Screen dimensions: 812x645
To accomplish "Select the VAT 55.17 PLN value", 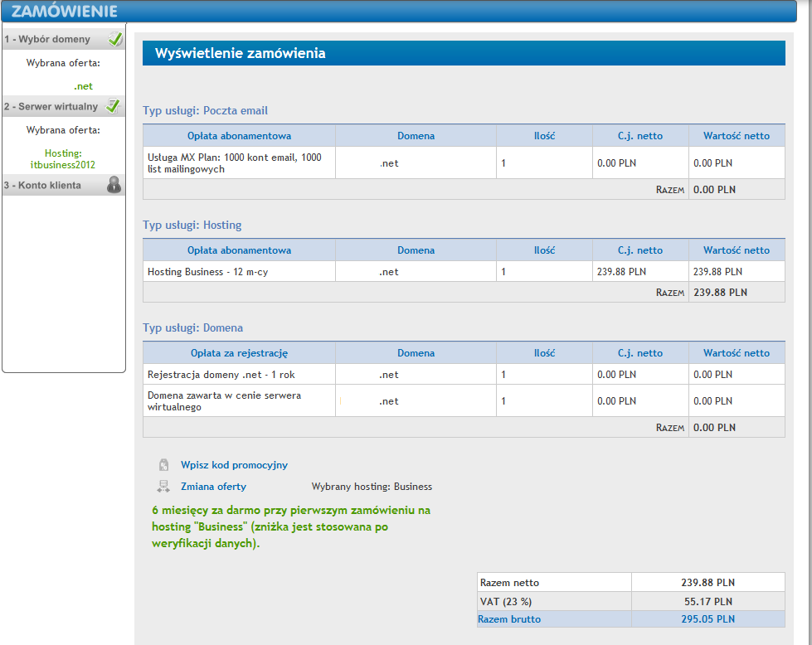I will click(708, 602).
